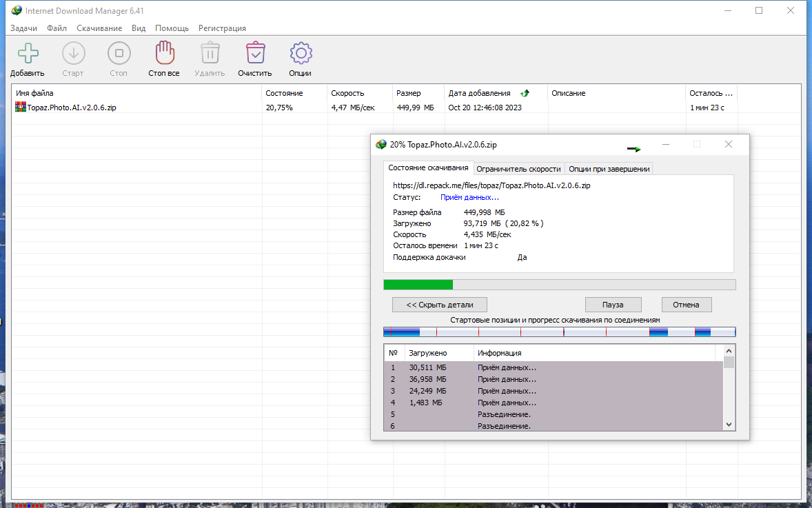Screen dimensions: 812x508
Task: Open the Скачивание menu
Action: (x=99, y=28)
